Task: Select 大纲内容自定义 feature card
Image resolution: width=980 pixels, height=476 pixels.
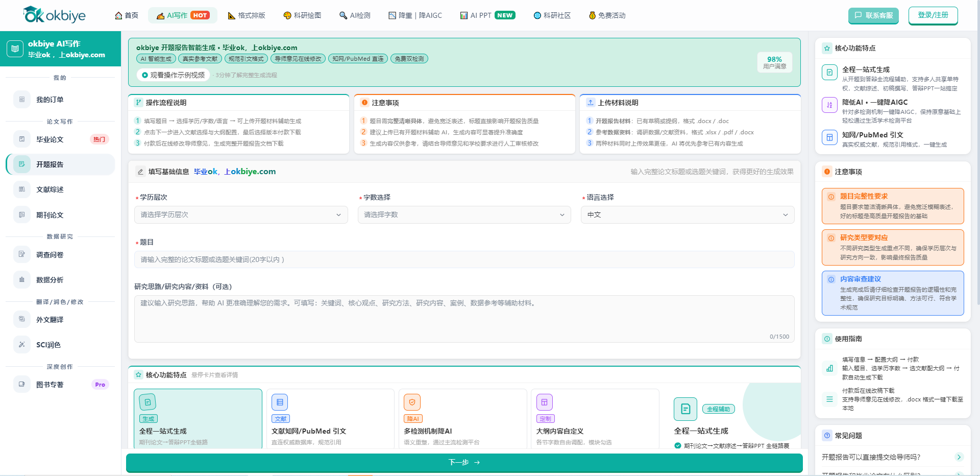Action: click(x=595, y=419)
